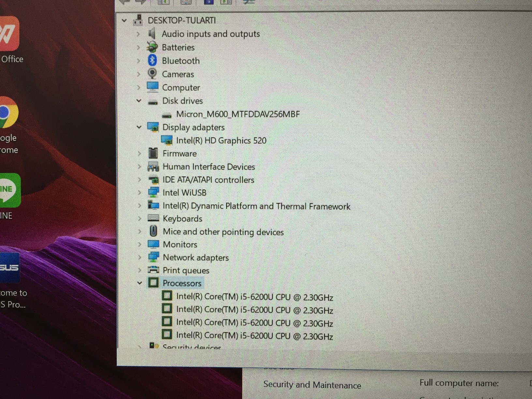Select the Micron_M600_MTFDDAV256MBF disk drive
The image size is (532, 399).
point(238,114)
